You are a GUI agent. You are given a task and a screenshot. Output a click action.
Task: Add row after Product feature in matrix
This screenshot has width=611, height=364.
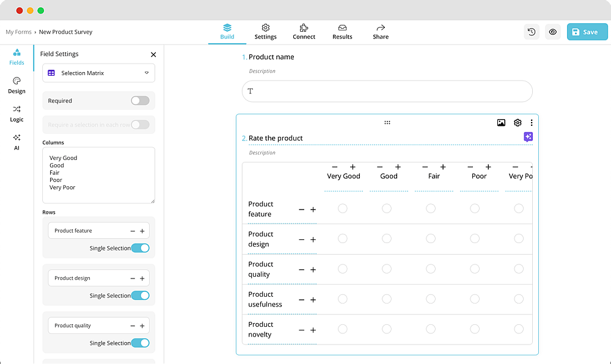313,210
